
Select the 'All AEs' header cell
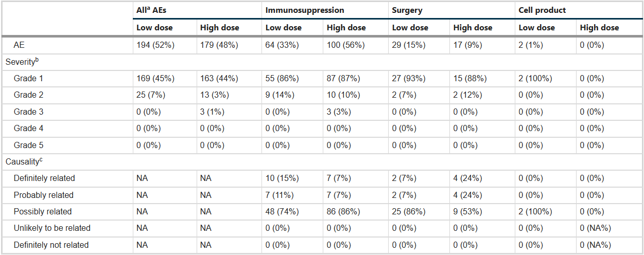tap(151, 10)
